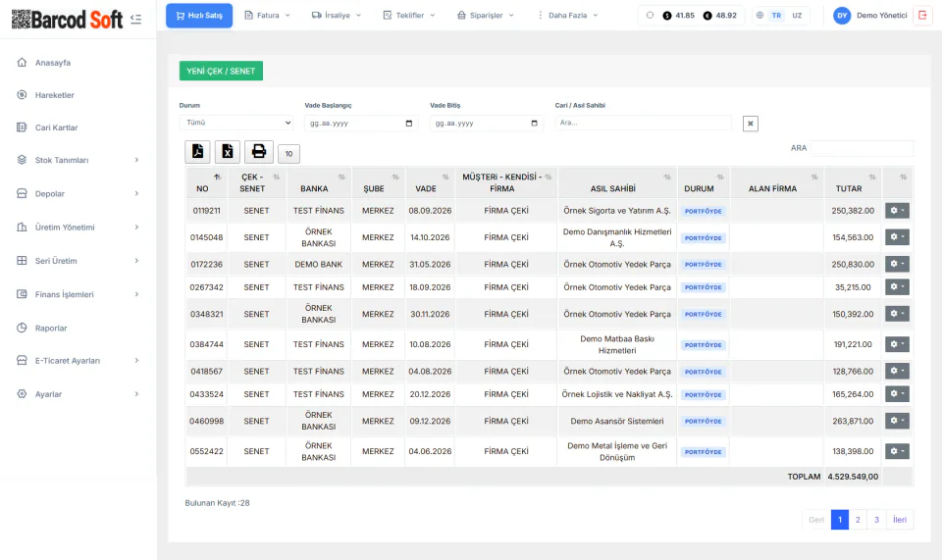Open the gear actions for row 0267342

point(897,287)
